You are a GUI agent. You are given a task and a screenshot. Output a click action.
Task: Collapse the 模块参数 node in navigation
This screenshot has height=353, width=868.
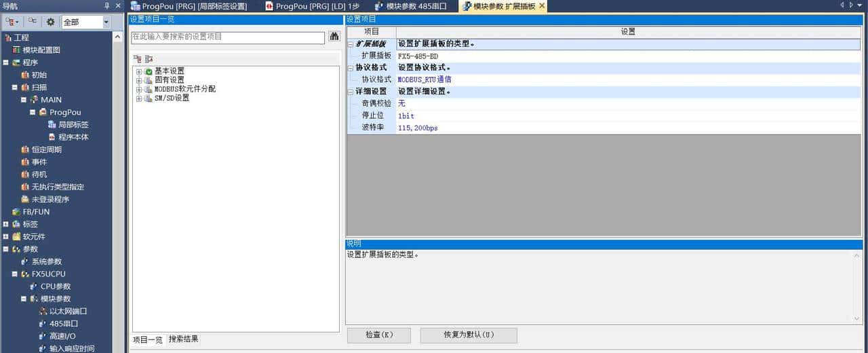click(x=24, y=299)
